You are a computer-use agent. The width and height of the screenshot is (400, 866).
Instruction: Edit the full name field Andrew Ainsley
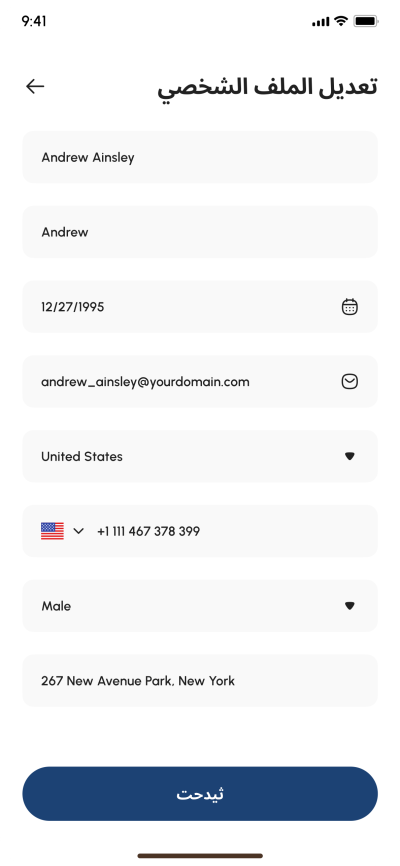[200, 157]
